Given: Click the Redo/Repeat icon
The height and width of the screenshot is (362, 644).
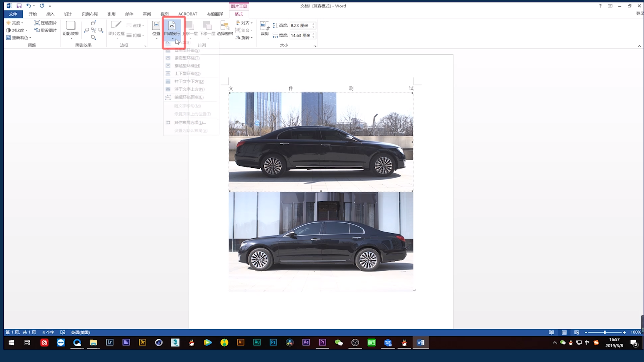Looking at the screenshot, I should tap(42, 6).
